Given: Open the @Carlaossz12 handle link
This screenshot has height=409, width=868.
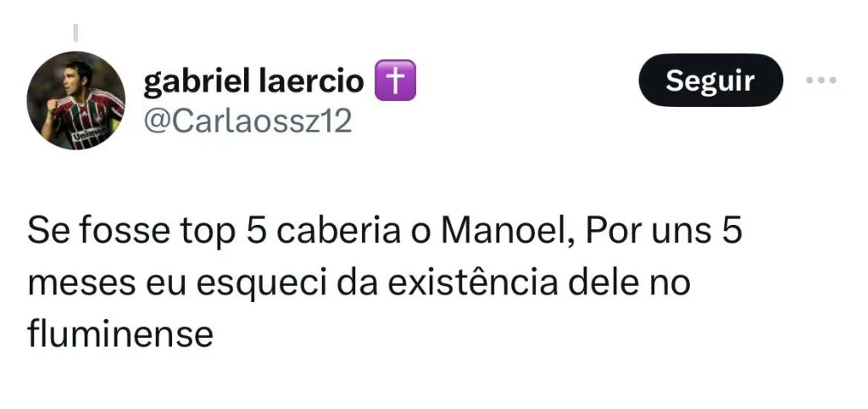Looking at the screenshot, I should click(248, 120).
